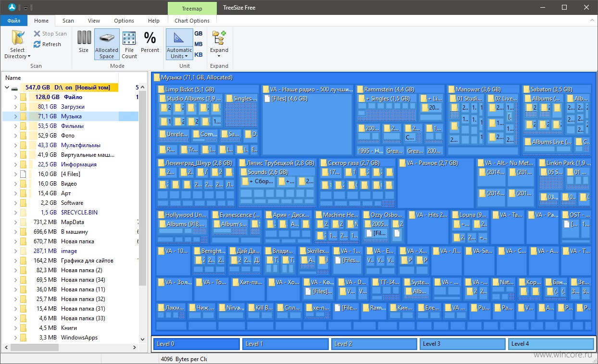
Task: Click Linkin Park treemap folder icon
Action: [x=542, y=163]
